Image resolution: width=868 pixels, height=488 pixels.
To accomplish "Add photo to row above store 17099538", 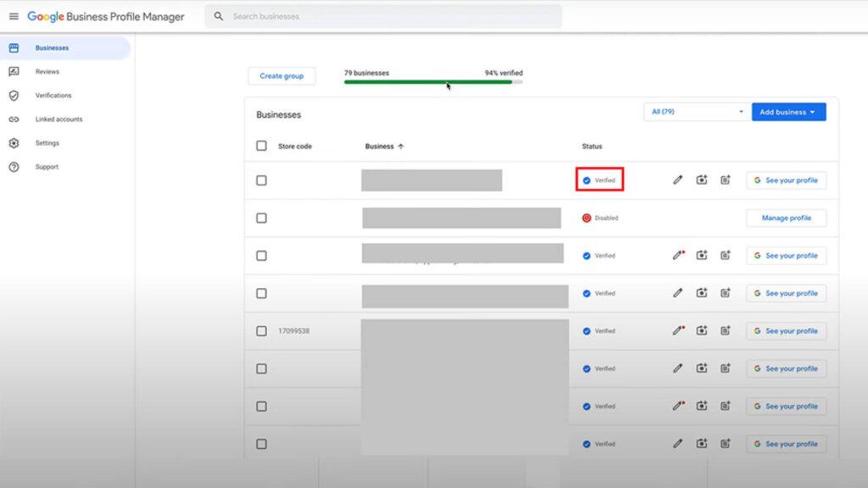I will tap(701, 292).
